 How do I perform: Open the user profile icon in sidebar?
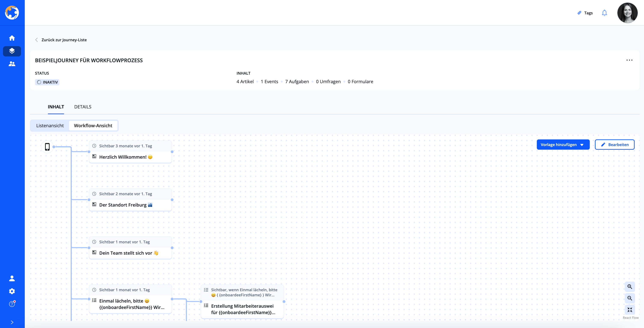coord(12,278)
